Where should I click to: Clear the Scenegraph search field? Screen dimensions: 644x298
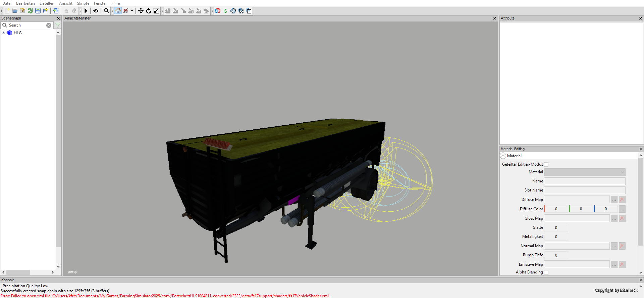[x=49, y=25]
